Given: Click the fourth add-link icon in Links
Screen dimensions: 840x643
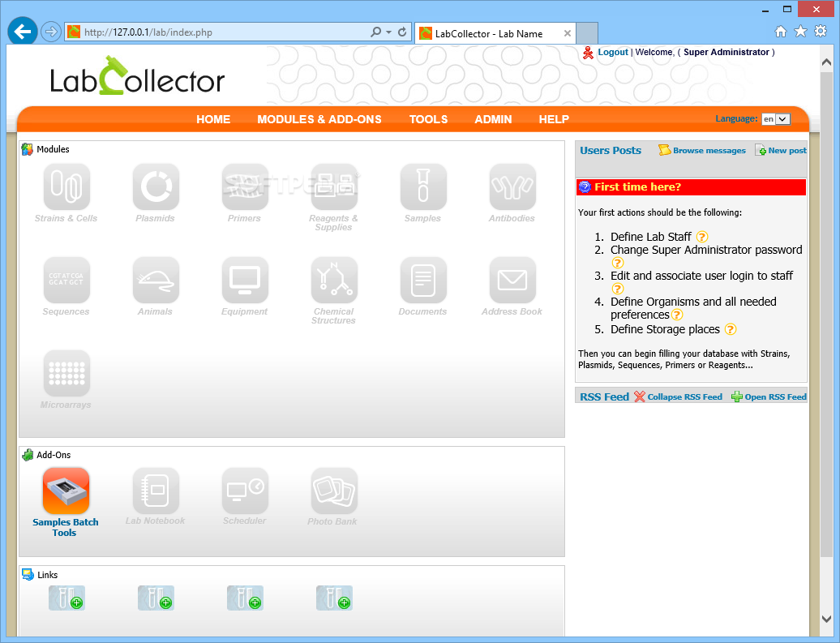Looking at the screenshot, I should tap(334, 598).
